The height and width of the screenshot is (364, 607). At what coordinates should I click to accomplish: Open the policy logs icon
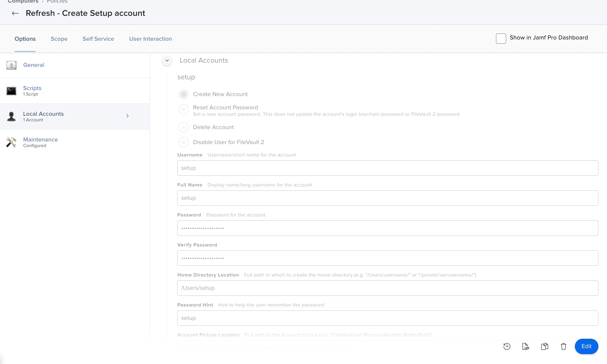coord(525,346)
